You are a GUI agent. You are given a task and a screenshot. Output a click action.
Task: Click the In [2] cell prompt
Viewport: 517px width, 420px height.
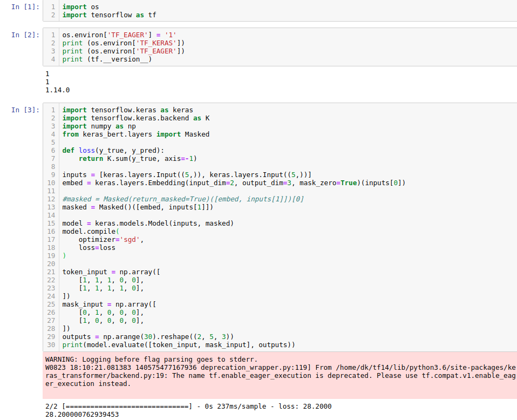pyautogui.click(x=25, y=35)
